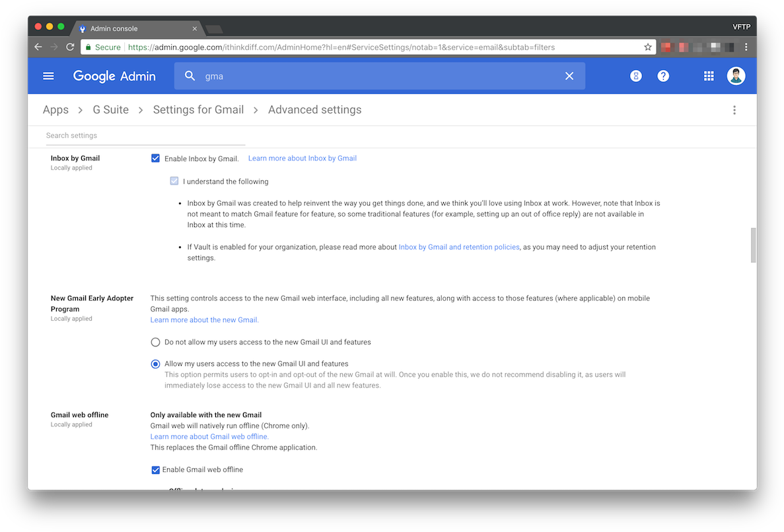Screen dimensions: 784x532
Task: Select 'Do not allow my users access' option
Action: (155, 342)
